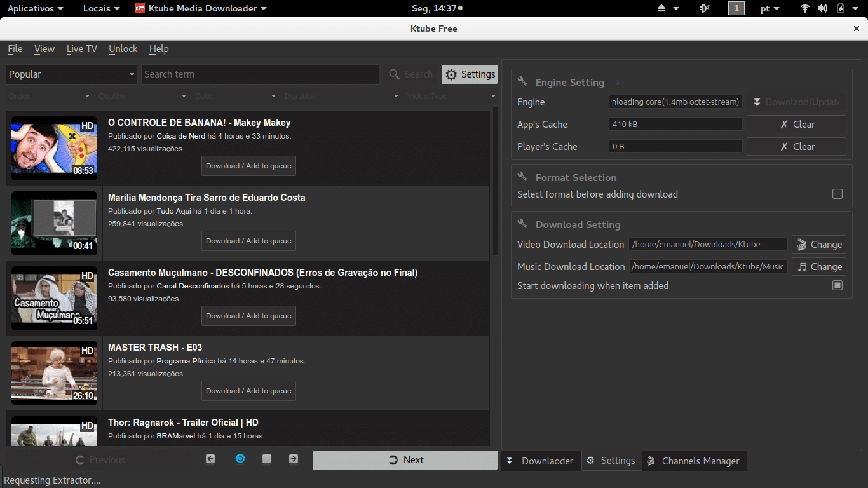Download O CONTROLE DE BANANA video

coord(248,166)
